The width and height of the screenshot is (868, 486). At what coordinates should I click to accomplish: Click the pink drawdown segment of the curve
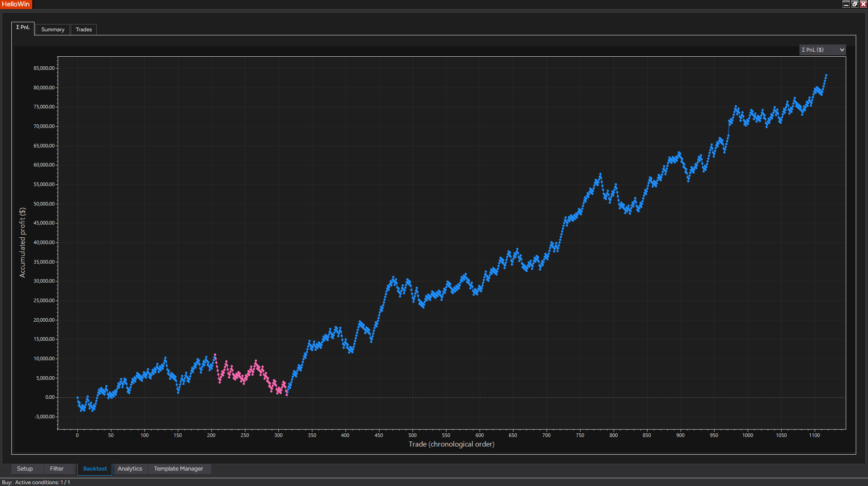[x=250, y=375]
